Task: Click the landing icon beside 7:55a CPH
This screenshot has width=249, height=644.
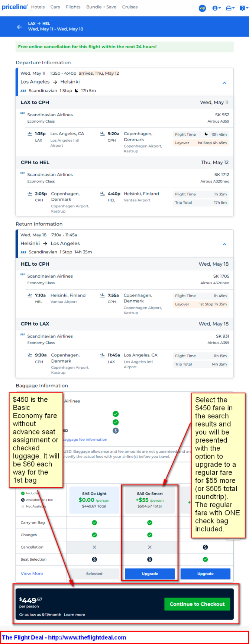Action: point(102,295)
